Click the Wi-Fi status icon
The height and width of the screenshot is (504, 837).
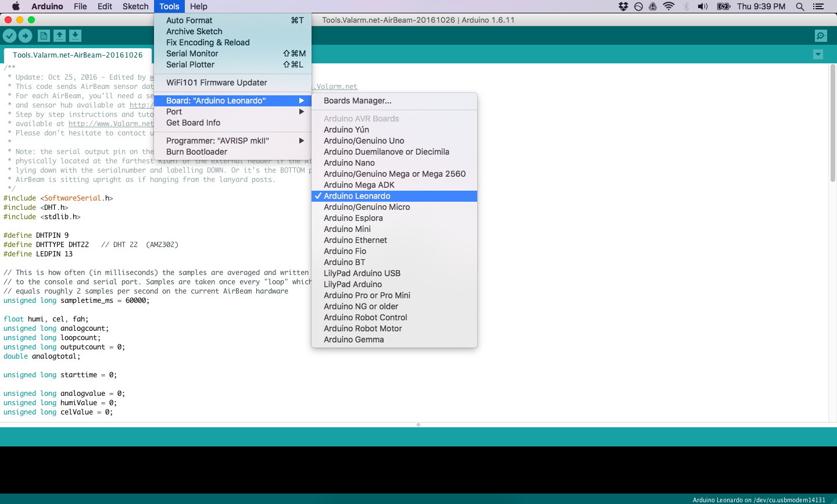(669, 6)
